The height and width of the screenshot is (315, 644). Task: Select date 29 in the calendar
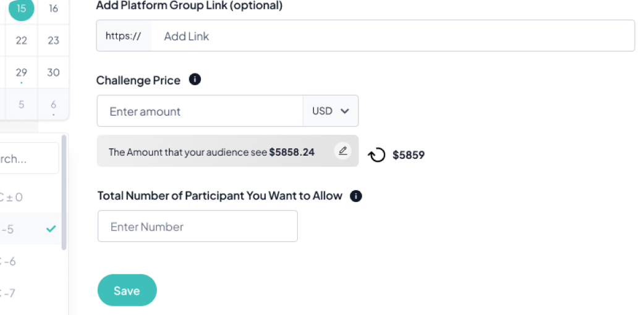point(22,72)
